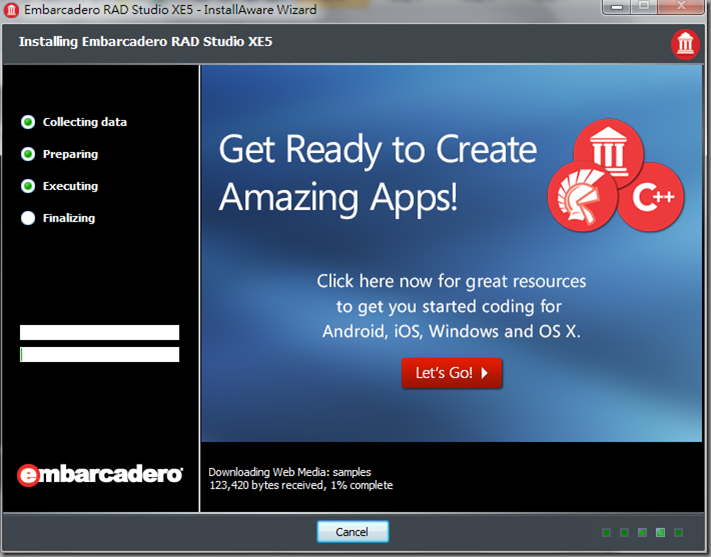The height and width of the screenshot is (557, 711).
Task: Click the Finalizing step indicator
Action: [x=28, y=218]
